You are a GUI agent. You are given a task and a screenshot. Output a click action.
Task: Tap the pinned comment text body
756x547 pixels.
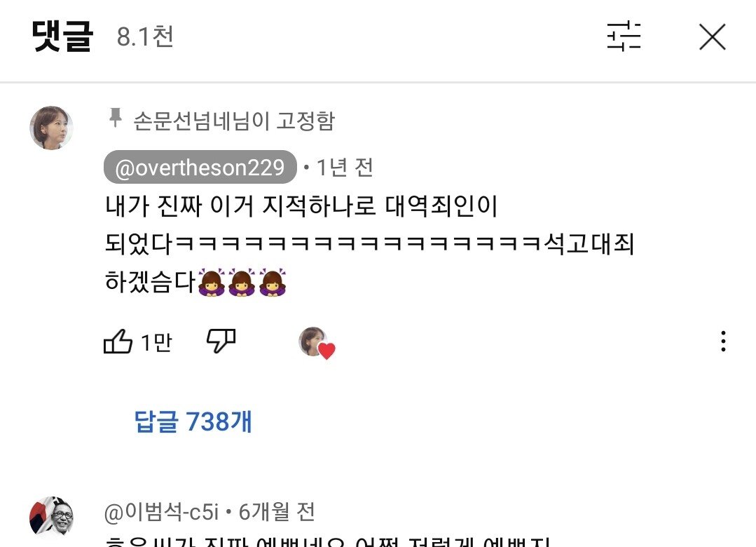click(369, 243)
